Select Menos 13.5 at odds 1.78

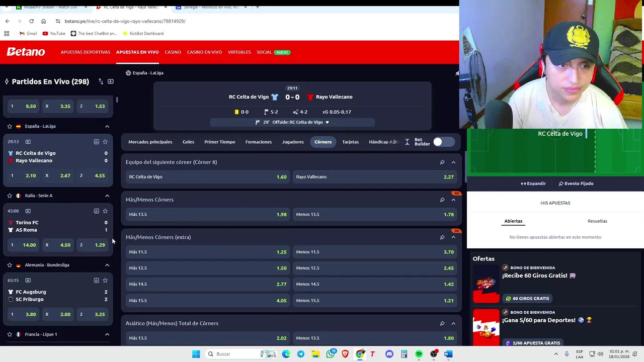click(x=375, y=215)
